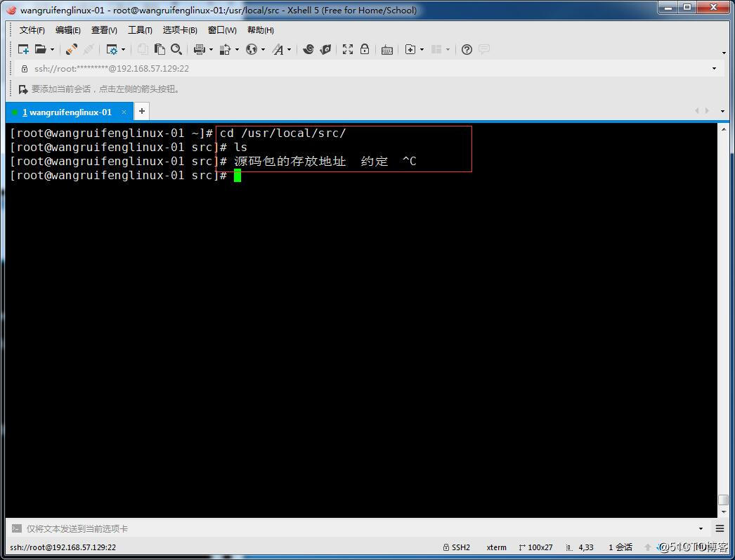Open the 文件(F) menu

click(x=32, y=30)
